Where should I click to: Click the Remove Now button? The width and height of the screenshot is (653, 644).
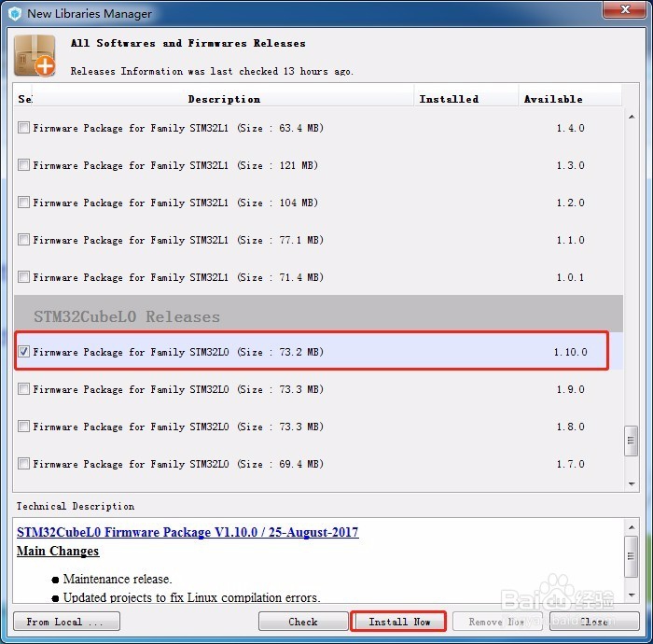pyautogui.click(x=497, y=622)
